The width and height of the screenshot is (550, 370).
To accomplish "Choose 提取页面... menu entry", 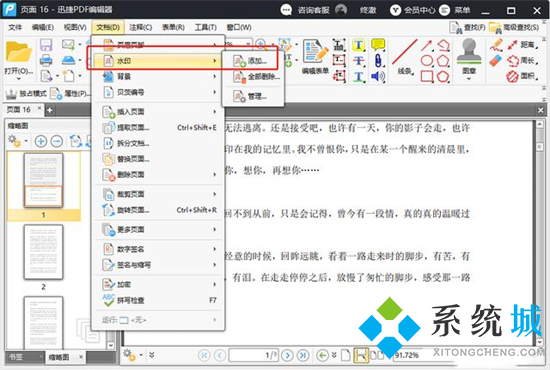I will point(157,128).
